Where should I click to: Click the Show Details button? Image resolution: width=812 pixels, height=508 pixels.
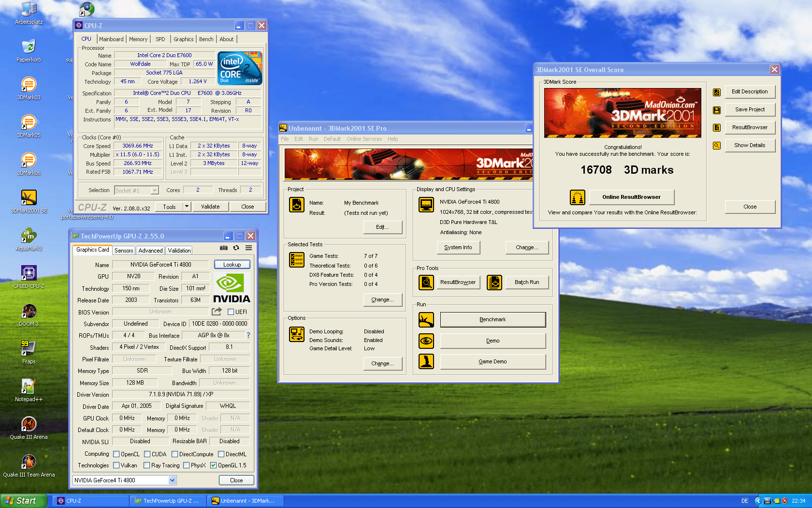coord(750,146)
